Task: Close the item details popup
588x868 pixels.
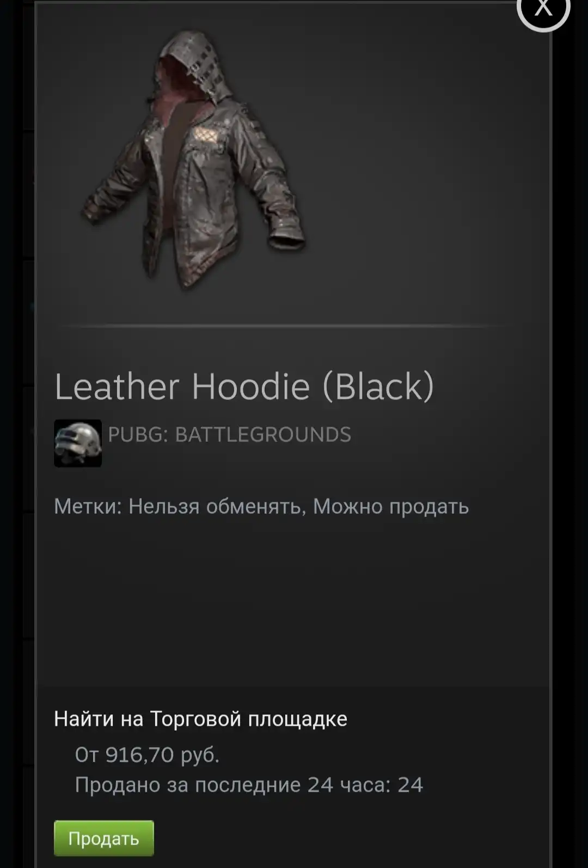Action: 543,9
